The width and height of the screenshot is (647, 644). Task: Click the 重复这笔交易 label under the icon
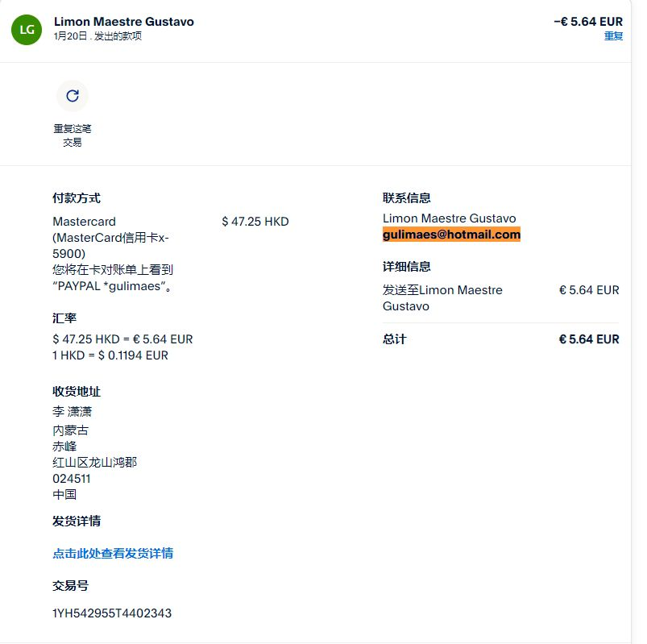coord(73,135)
